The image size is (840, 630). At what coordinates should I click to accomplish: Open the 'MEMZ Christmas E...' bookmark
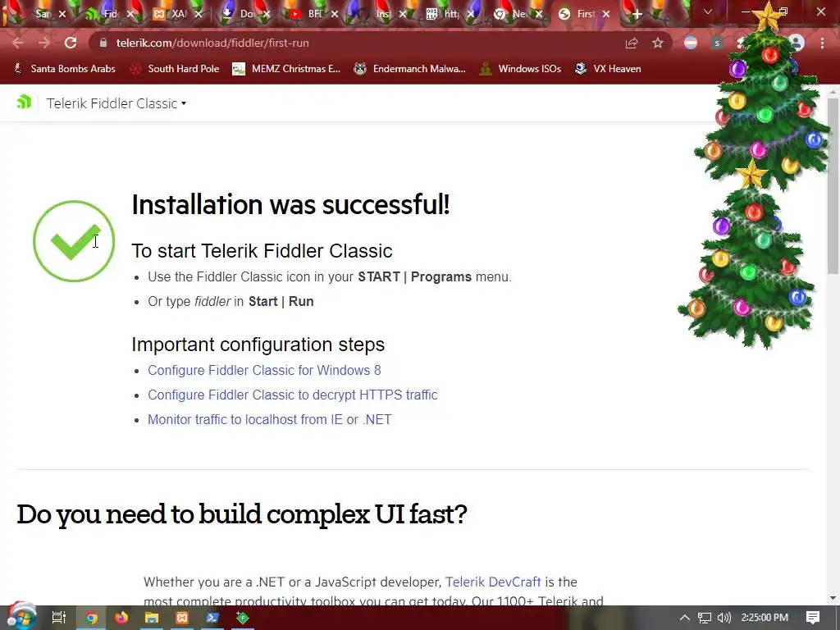(286, 69)
